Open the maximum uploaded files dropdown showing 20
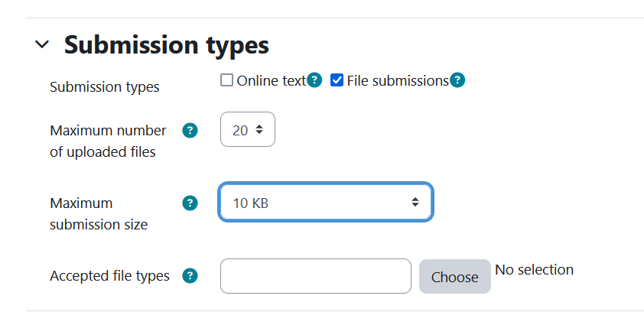644x325 pixels. pos(248,129)
